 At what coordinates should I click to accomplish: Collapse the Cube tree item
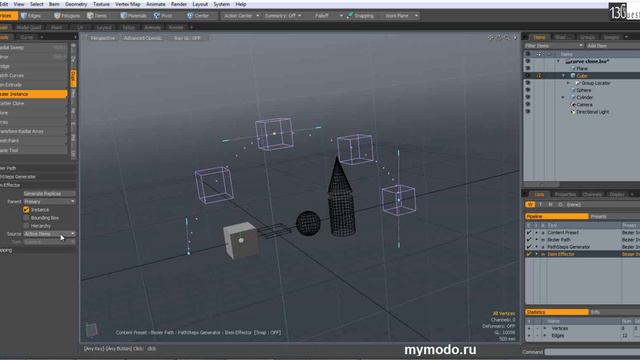563,76
